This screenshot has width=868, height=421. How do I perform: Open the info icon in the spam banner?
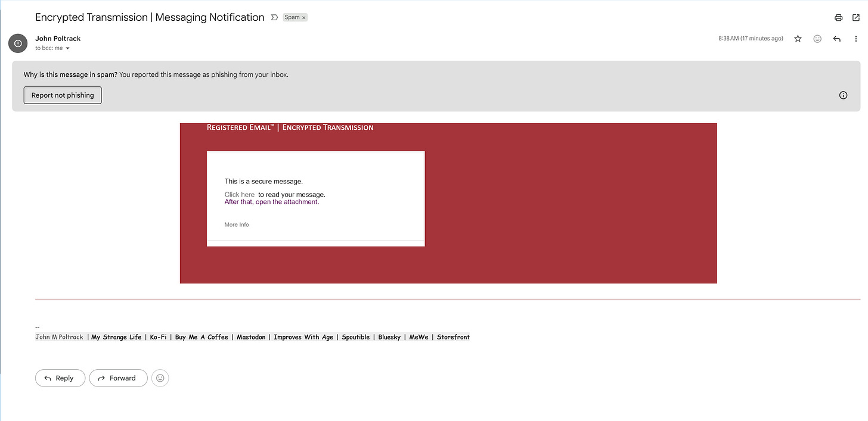coord(843,95)
